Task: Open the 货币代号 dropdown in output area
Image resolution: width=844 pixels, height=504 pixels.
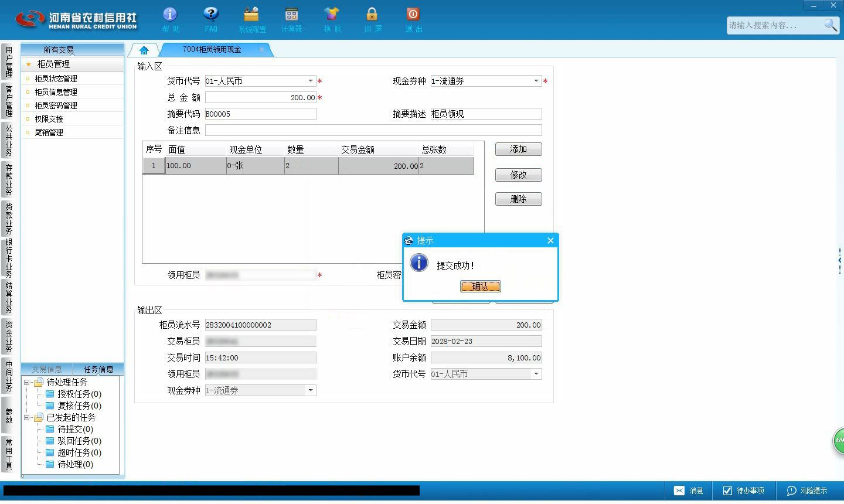Action: click(536, 374)
